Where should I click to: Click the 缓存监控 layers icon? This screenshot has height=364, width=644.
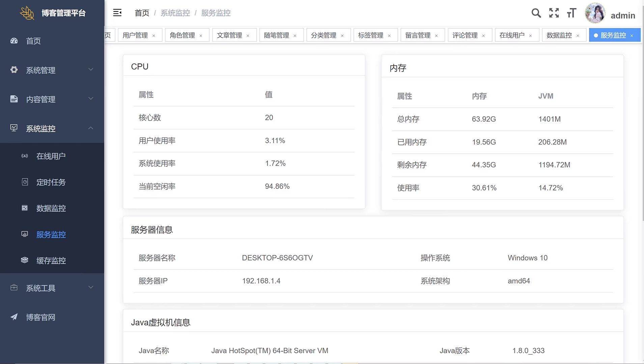coord(25,260)
